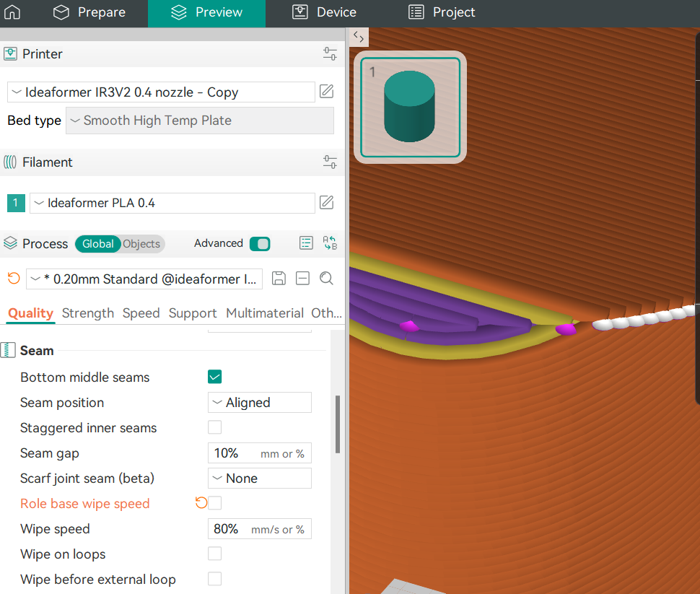Open the process settings list icon
Image resolution: width=700 pixels, height=594 pixels.
click(306, 243)
